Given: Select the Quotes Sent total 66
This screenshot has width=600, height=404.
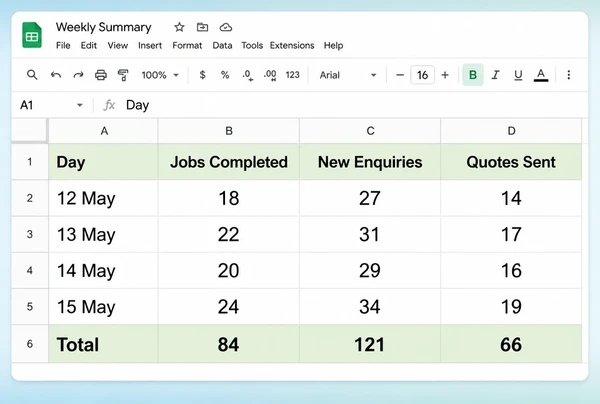Looking at the screenshot, I should tap(511, 344).
